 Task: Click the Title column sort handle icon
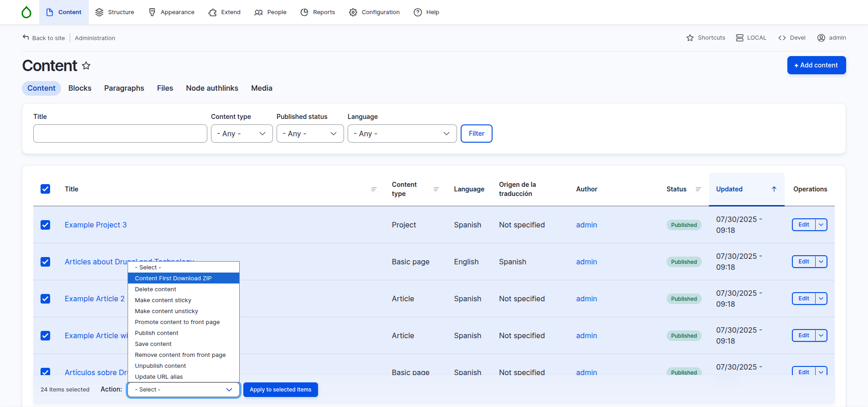pyautogui.click(x=374, y=189)
